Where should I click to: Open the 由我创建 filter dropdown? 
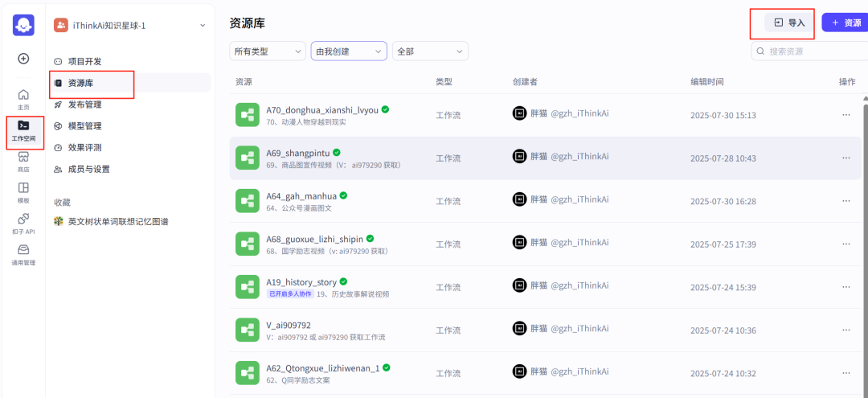click(349, 51)
